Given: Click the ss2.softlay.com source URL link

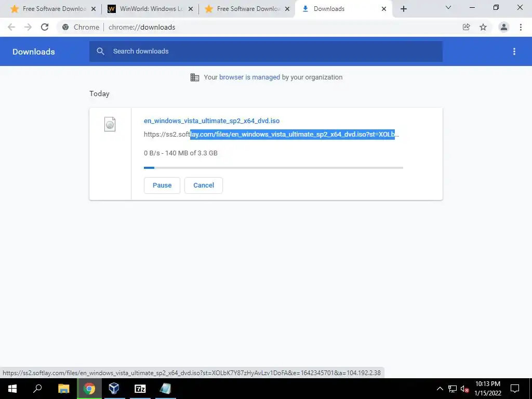Looking at the screenshot, I should click(271, 135).
